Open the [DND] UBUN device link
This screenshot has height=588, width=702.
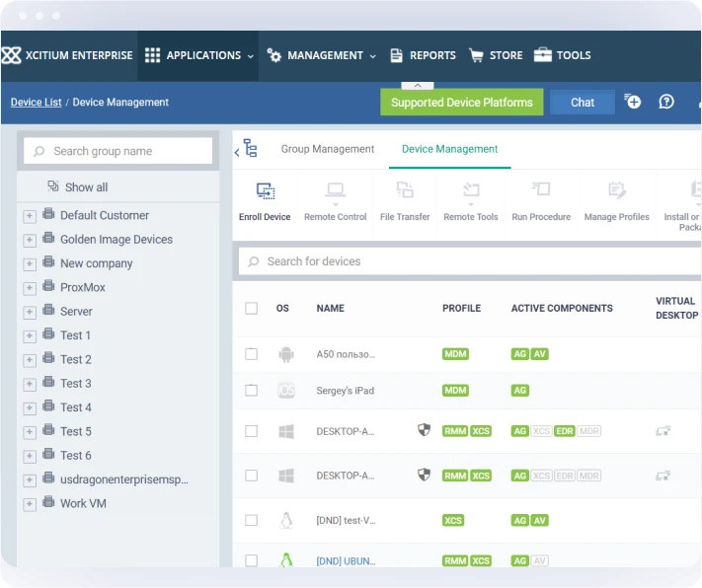pos(346,561)
